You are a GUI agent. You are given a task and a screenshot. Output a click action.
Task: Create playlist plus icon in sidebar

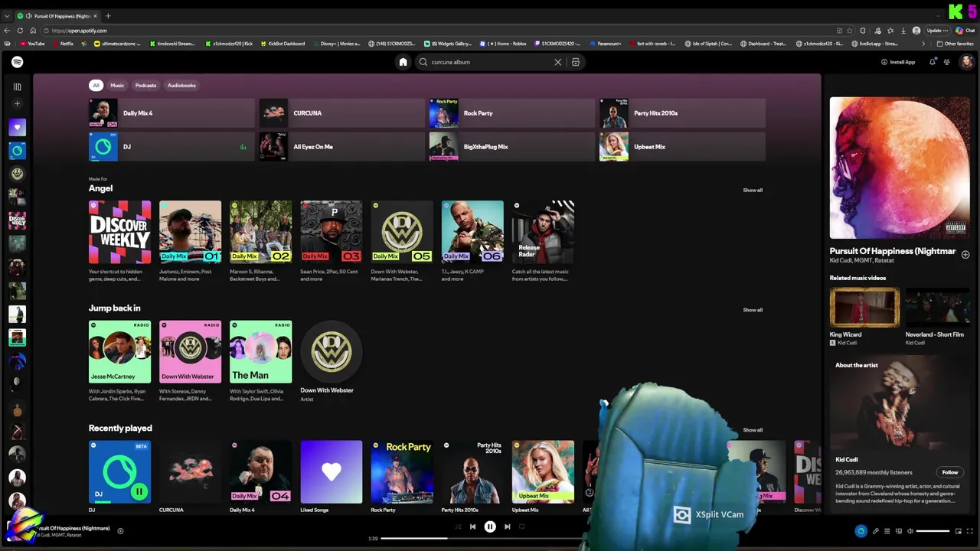(x=17, y=103)
